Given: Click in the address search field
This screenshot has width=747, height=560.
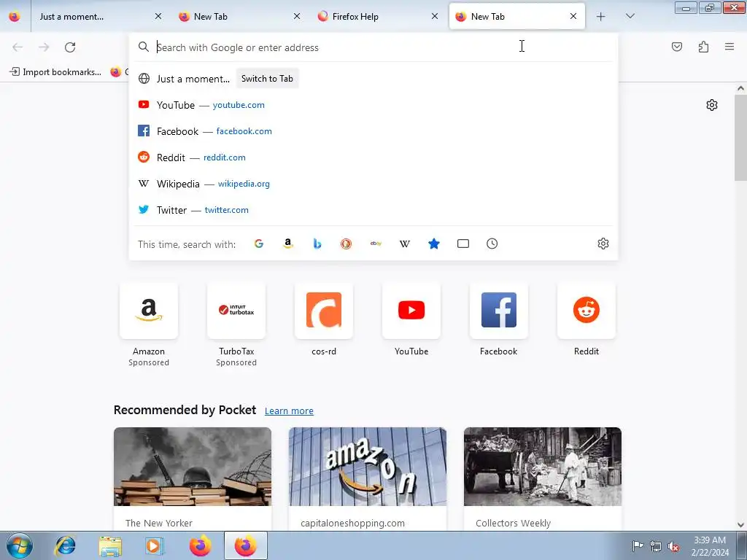Looking at the screenshot, I should click(x=373, y=47).
